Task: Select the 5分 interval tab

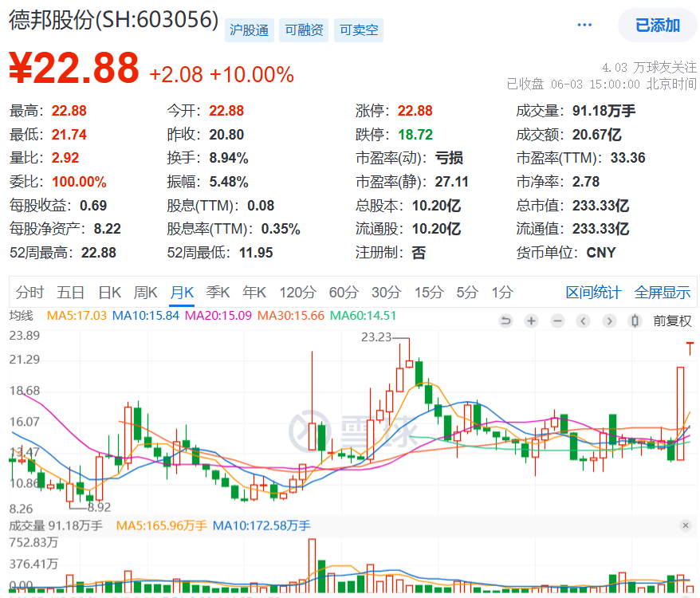Action: pyautogui.click(x=467, y=292)
